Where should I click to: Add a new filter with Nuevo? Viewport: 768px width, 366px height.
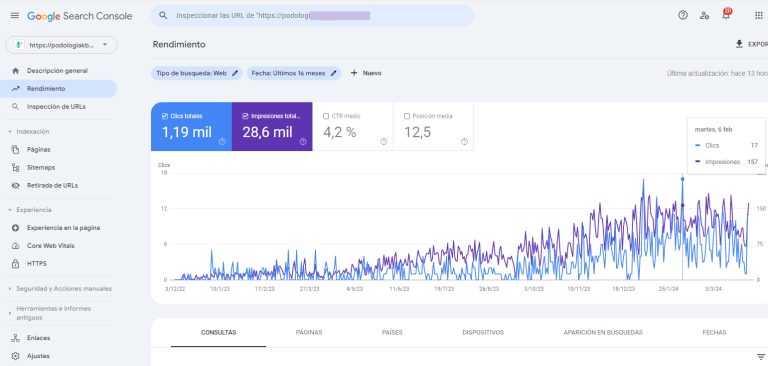coord(366,73)
